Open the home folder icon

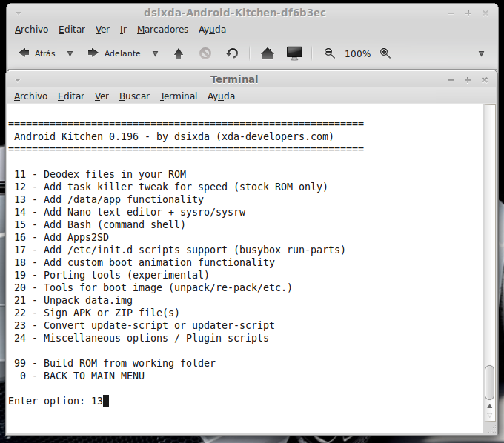(267, 53)
